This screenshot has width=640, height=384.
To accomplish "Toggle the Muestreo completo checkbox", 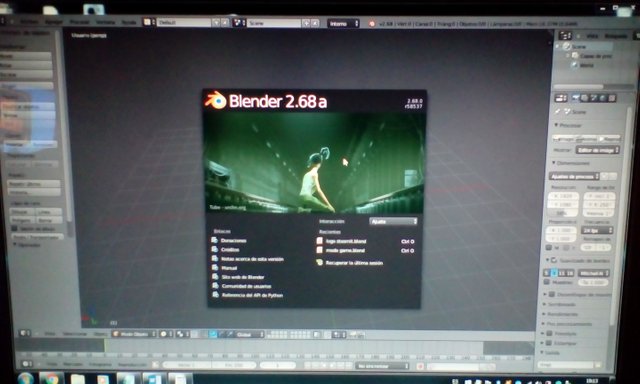I will 547,282.
